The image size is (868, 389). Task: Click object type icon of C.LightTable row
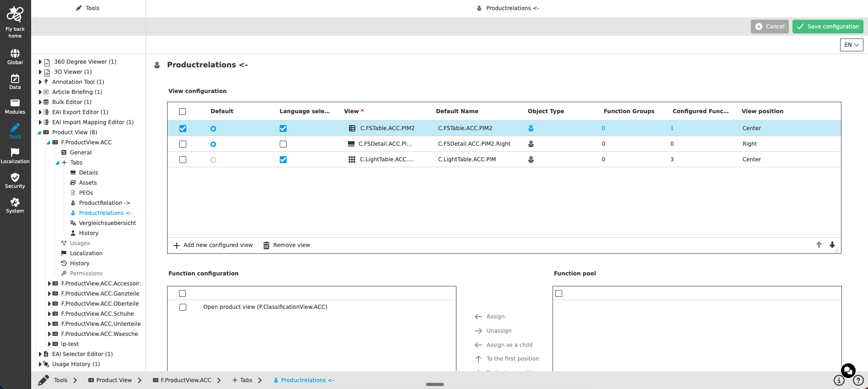click(x=531, y=159)
